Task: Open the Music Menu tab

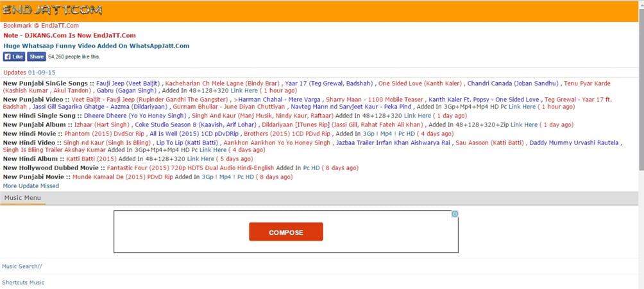Action: [22, 198]
